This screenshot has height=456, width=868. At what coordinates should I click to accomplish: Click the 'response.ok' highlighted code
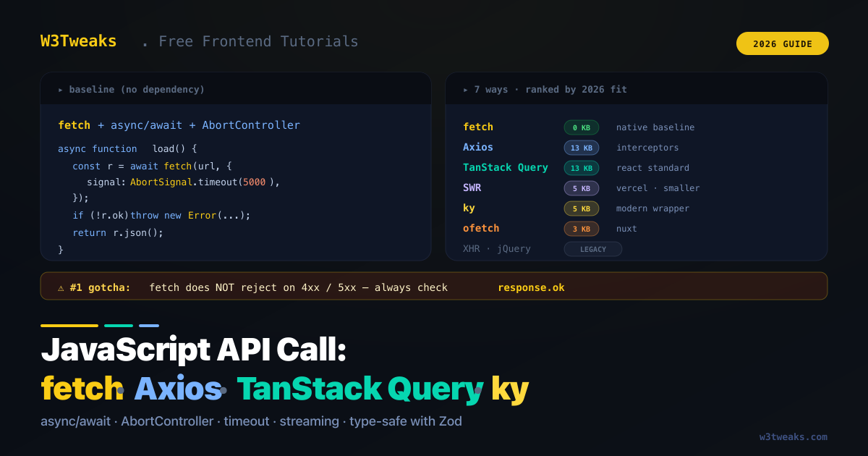point(531,287)
